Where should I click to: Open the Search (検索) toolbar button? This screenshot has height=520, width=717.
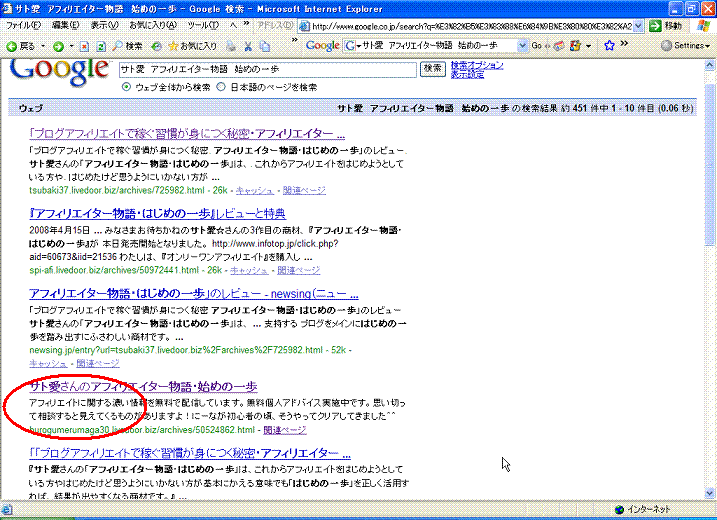click(x=128, y=46)
